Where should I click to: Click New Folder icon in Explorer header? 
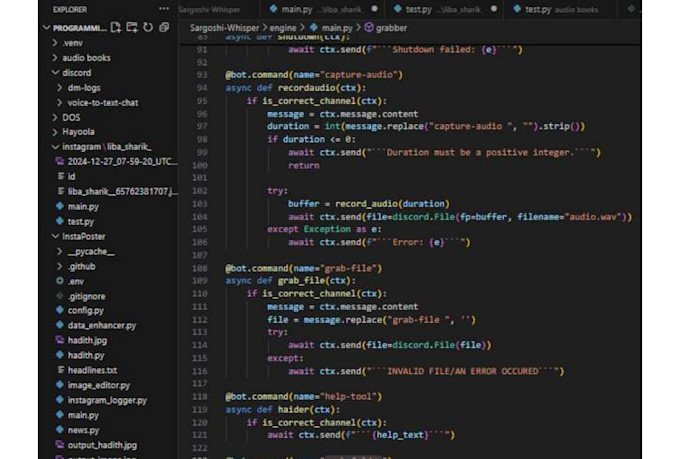[x=132, y=28]
